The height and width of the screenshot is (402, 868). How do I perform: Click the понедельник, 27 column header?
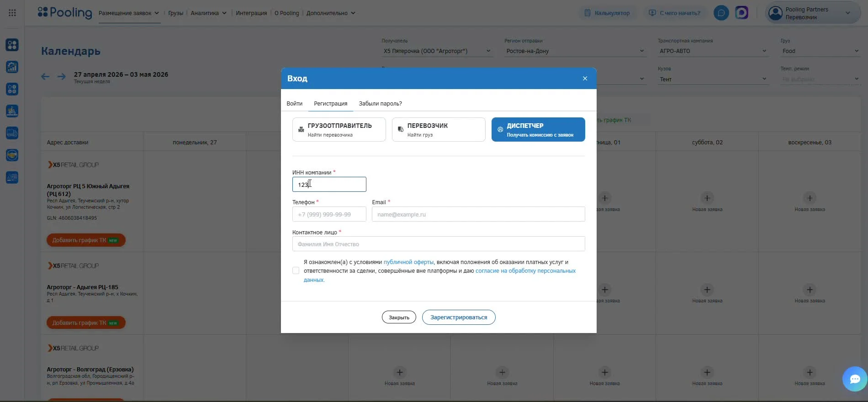(195, 143)
